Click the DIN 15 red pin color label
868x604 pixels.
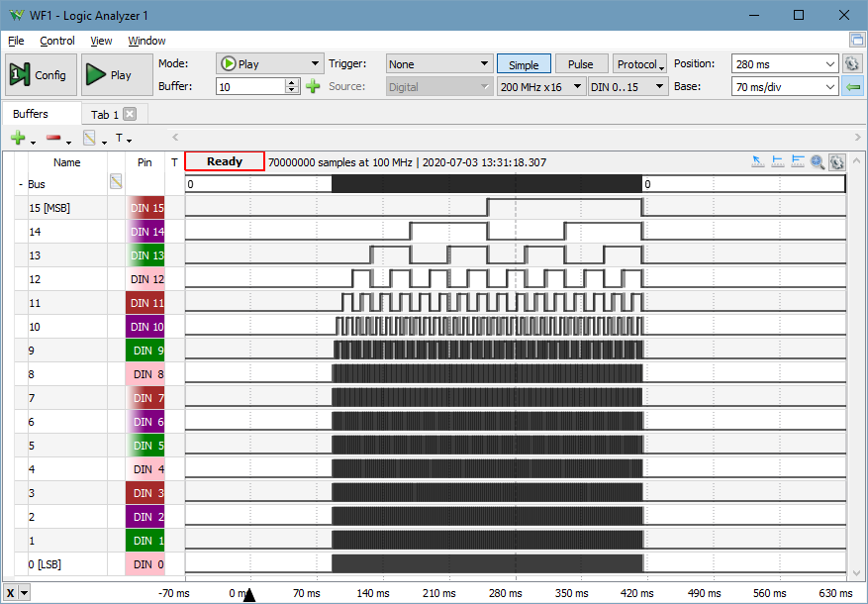coord(145,208)
